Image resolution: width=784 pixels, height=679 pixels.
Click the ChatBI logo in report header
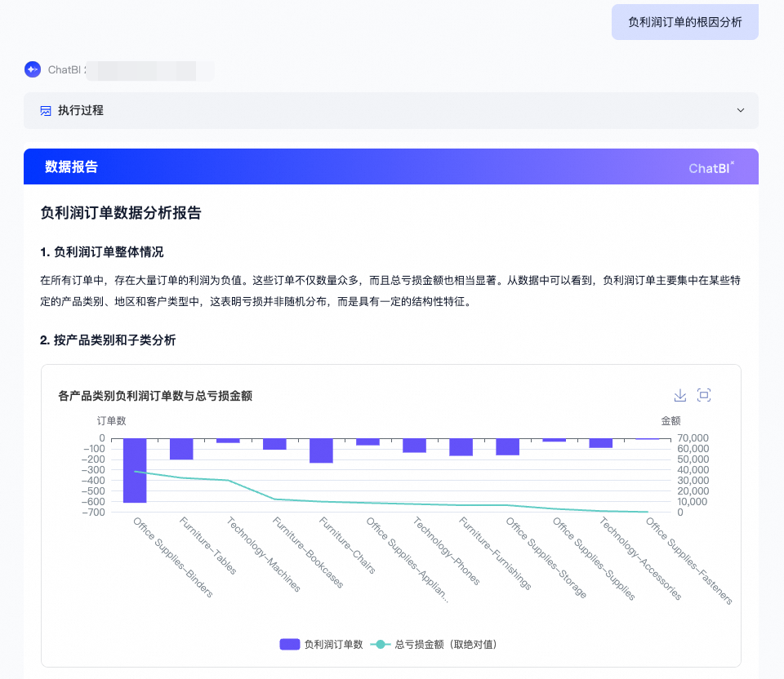coord(710,167)
